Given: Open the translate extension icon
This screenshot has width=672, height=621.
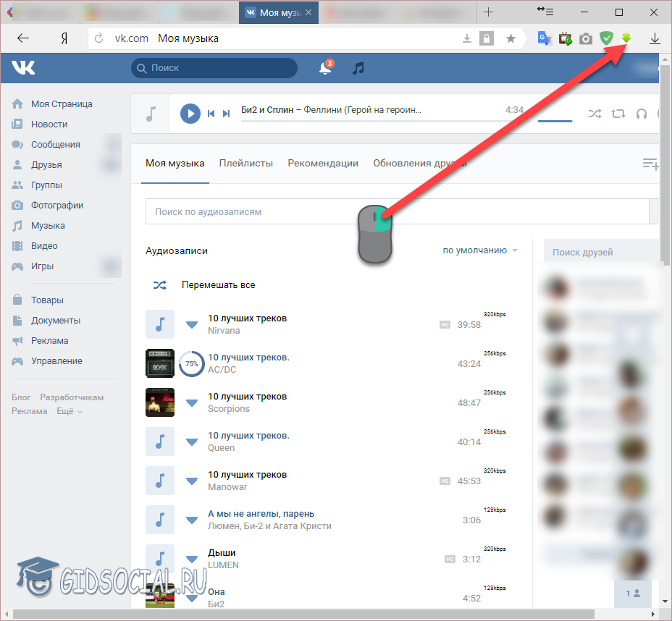Looking at the screenshot, I should tap(545, 38).
